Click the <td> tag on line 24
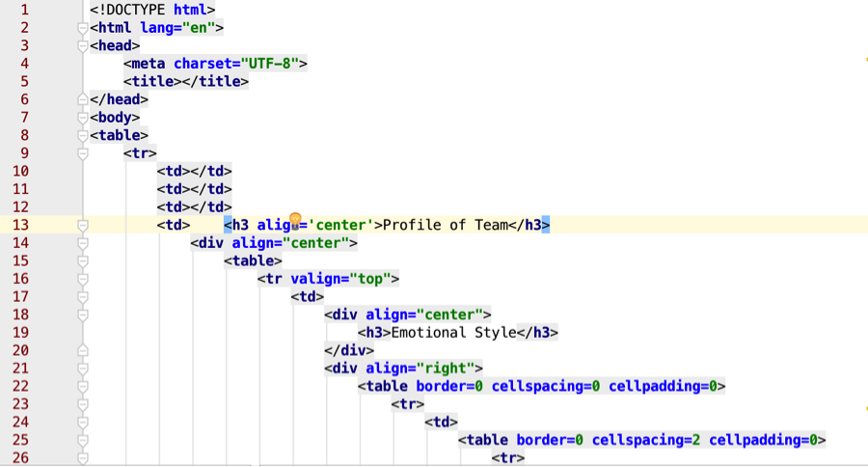868x467 pixels. click(441, 422)
